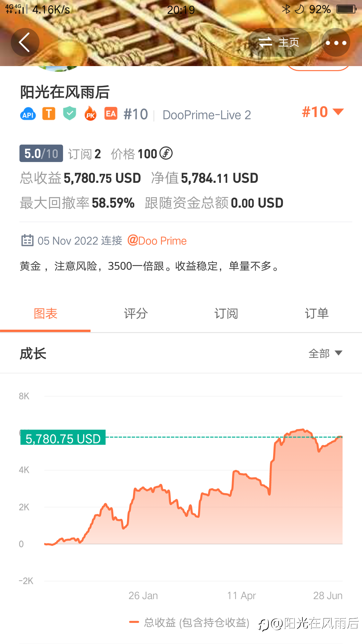Toggle the 总收益 chart legend item
This screenshot has width=362, height=644.
(189, 623)
